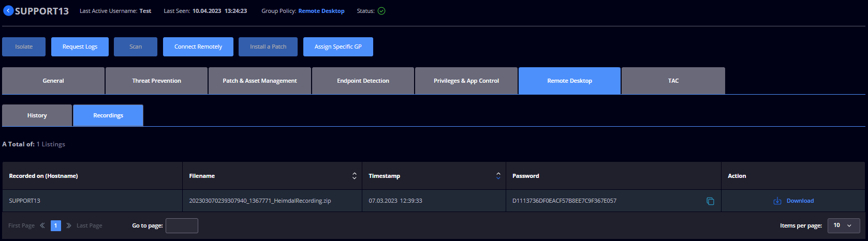Copy the recording password to clipboard

point(710,201)
